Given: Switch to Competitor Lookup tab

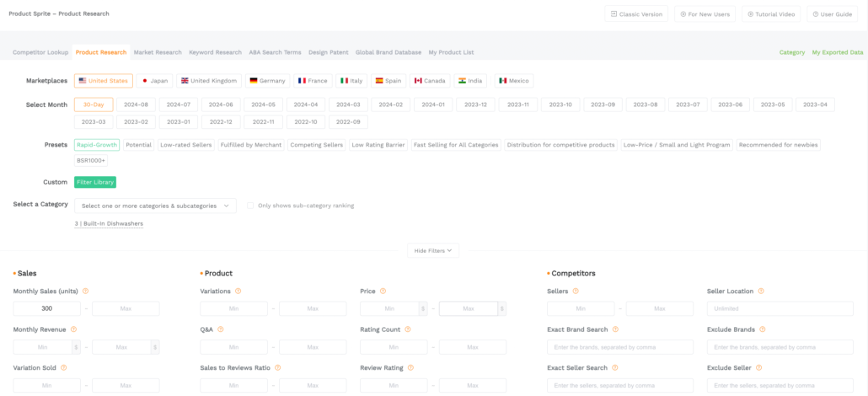Looking at the screenshot, I should (x=40, y=52).
